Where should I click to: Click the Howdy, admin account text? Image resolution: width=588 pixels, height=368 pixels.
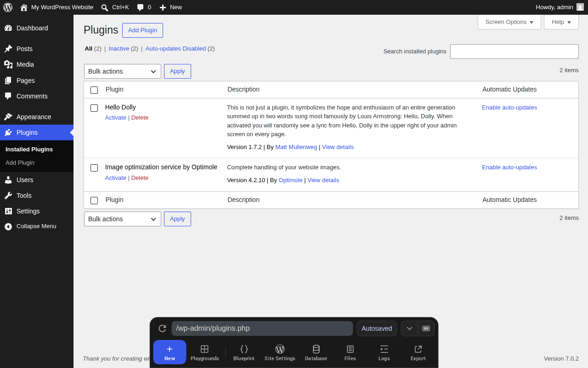554,7
